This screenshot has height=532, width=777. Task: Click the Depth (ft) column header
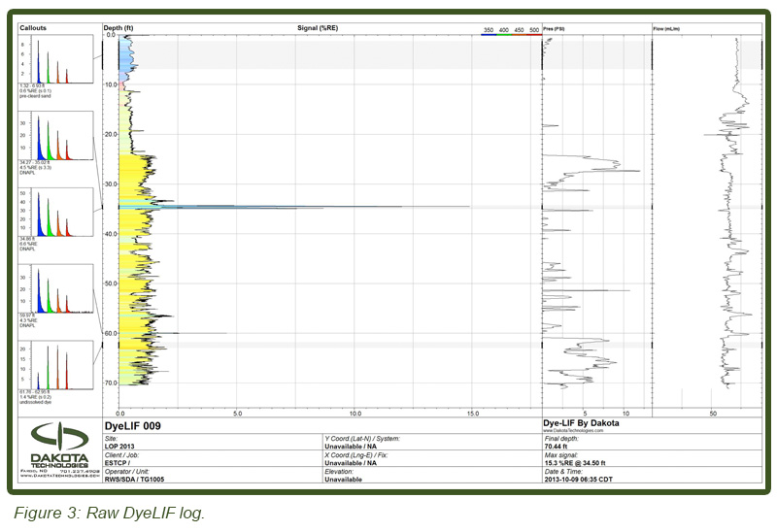click(x=118, y=29)
